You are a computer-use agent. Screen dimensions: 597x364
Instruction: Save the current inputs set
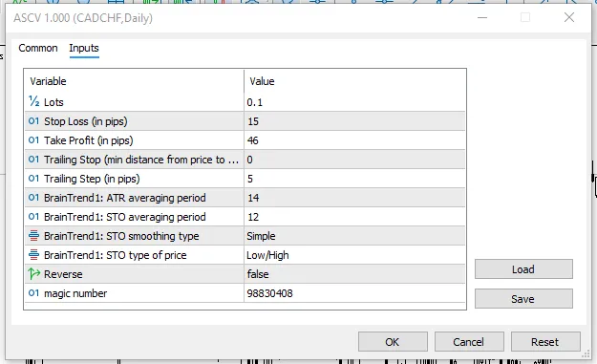(x=523, y=299)
